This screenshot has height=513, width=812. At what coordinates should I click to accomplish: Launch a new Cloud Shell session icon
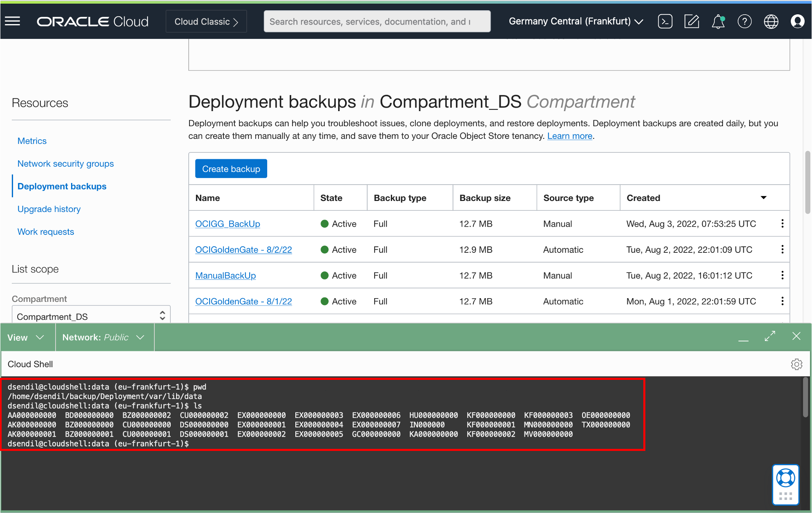tap(665, 21)
